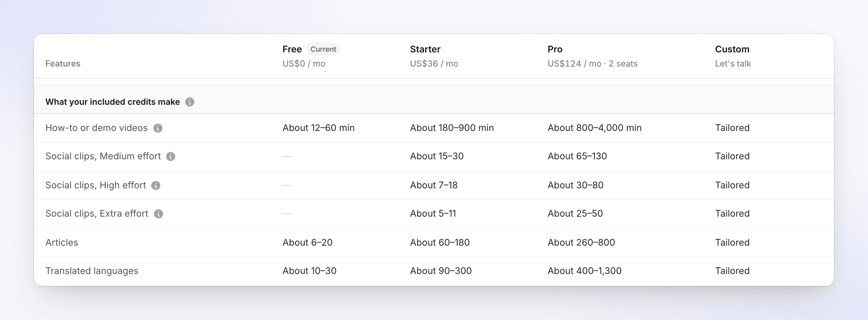Click info icon beside 'What your included credits make'
Screen dimensions: 868x320
coord(190,102)
